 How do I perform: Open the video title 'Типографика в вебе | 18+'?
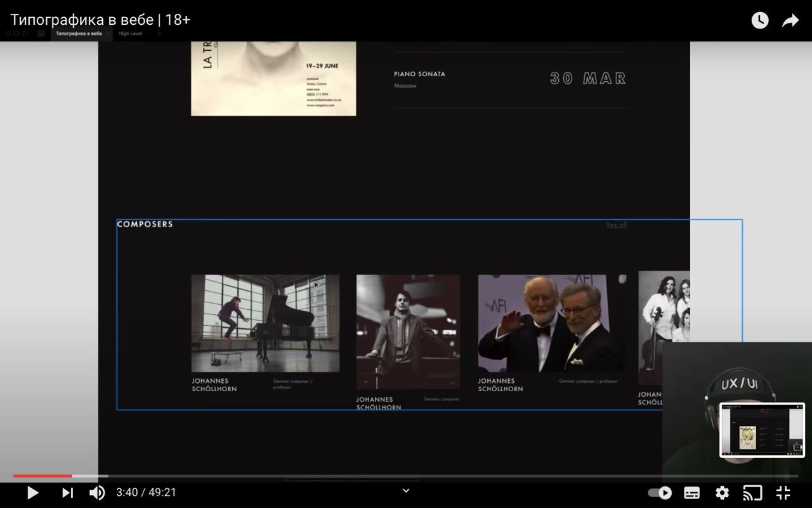[x=100, y=20]
